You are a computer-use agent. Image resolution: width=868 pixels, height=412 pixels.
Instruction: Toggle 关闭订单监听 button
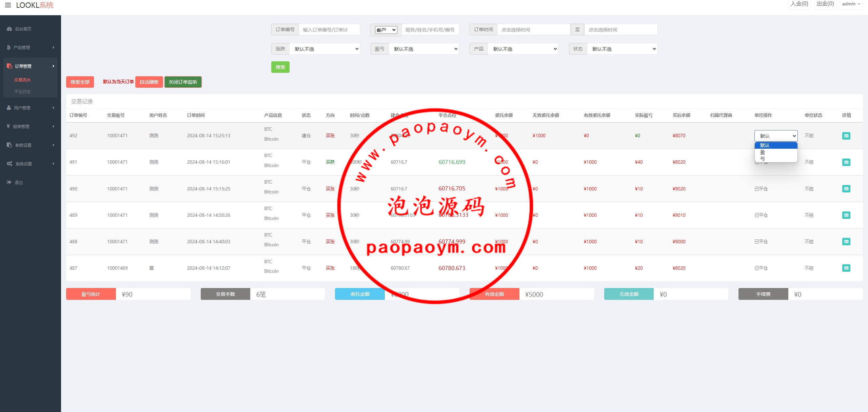(x=183, y=82)
